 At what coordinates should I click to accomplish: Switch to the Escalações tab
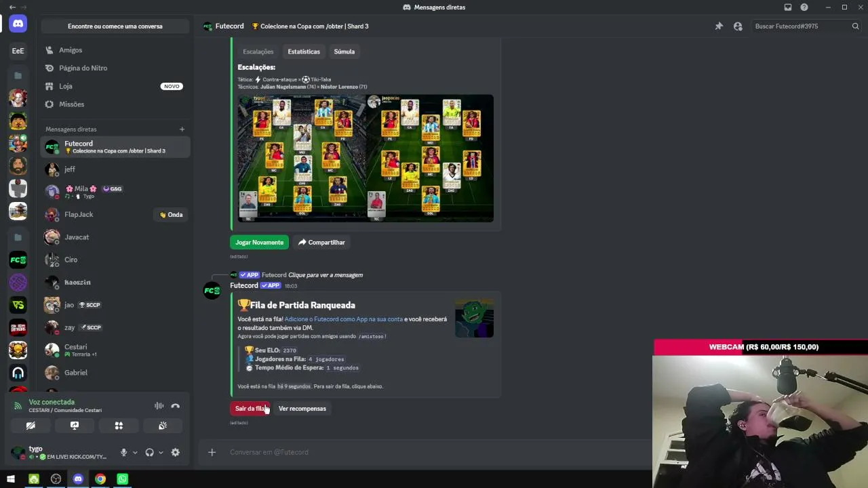(x=258, y=52)
